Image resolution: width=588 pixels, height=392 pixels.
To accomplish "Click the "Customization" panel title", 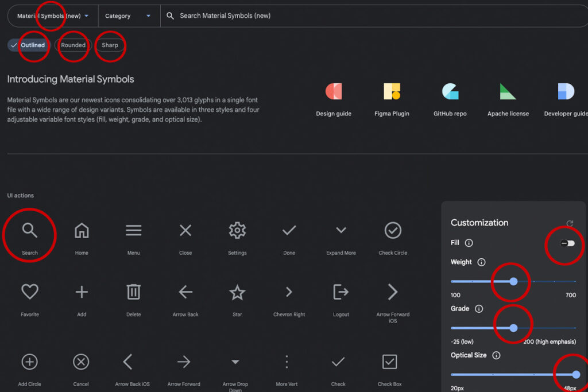I will (479, 223).
